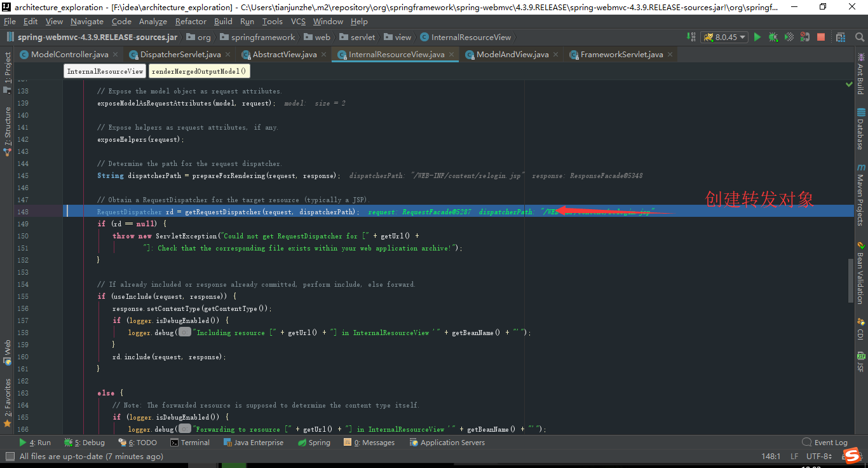Run the application with the green arrow

click(x=757, y=38)
